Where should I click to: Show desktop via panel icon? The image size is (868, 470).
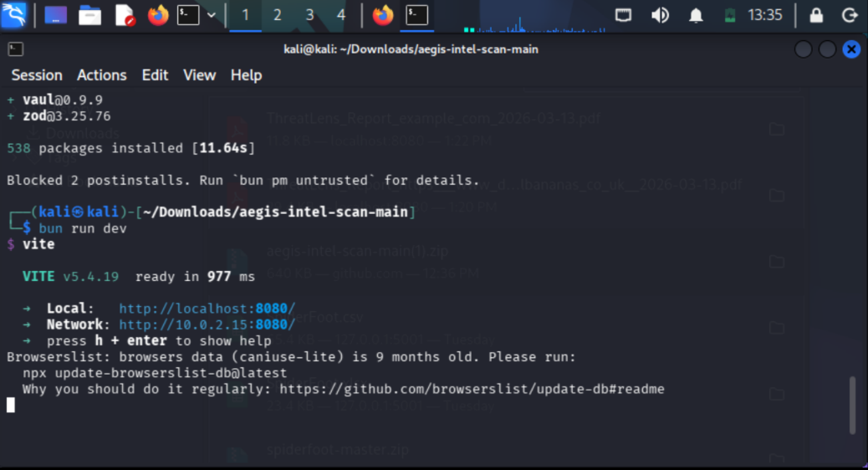click(x=55, y=15)
